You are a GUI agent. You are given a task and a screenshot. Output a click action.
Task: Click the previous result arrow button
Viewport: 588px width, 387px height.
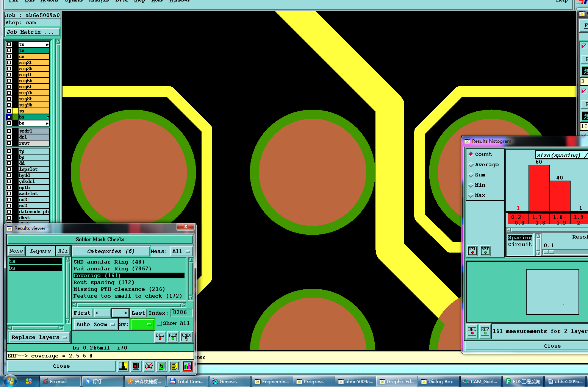point(102,313)
